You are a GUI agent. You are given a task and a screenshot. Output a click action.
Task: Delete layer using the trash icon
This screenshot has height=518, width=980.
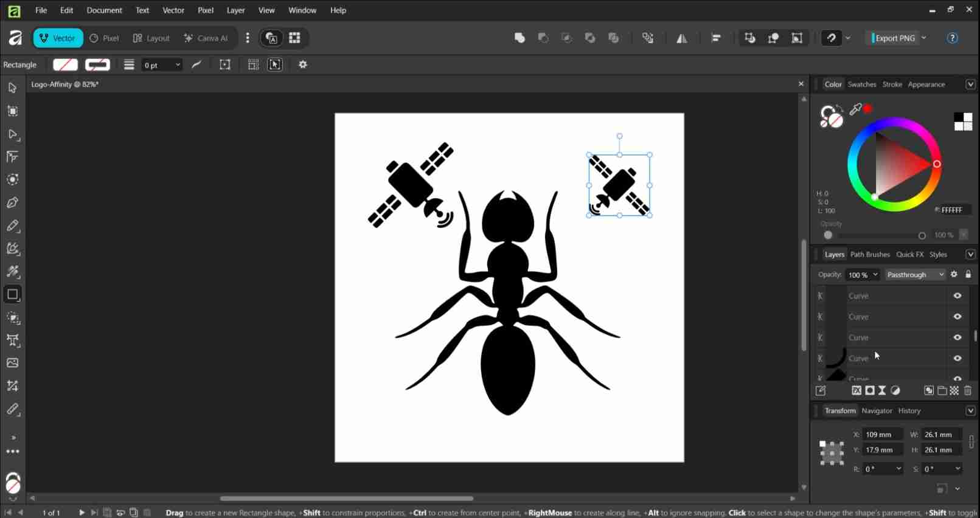[968, 391]
